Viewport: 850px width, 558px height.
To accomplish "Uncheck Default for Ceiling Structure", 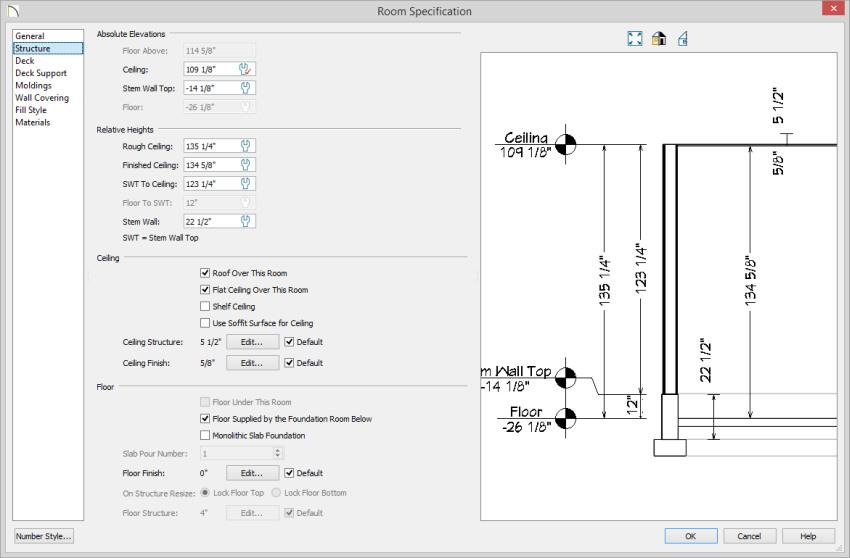I will coord(289,342).
